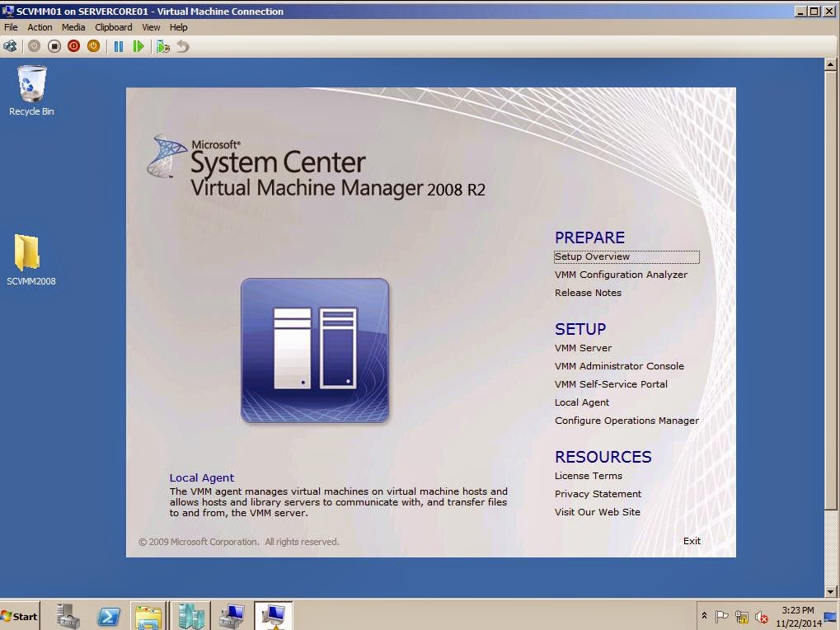Screen dimensions: 840x630
Task: Click the orange Save state icon
Action: (x=93, y=47)
